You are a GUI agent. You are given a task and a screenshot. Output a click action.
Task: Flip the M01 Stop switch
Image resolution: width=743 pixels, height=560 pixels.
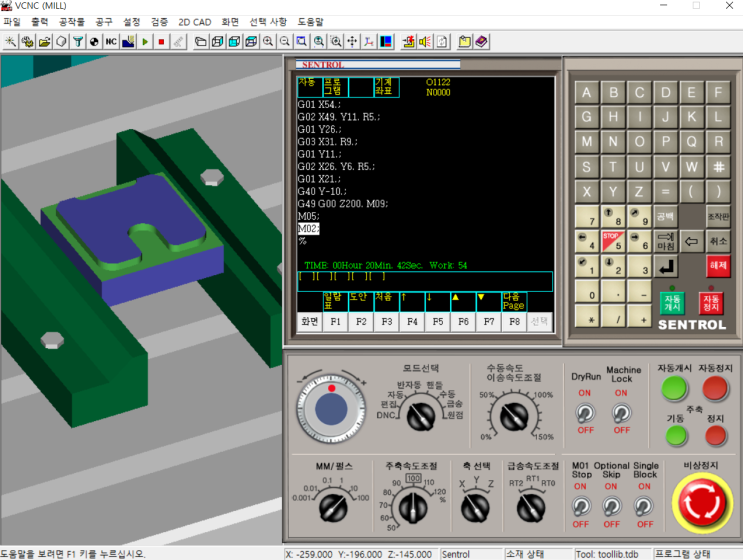click(580, 507)
